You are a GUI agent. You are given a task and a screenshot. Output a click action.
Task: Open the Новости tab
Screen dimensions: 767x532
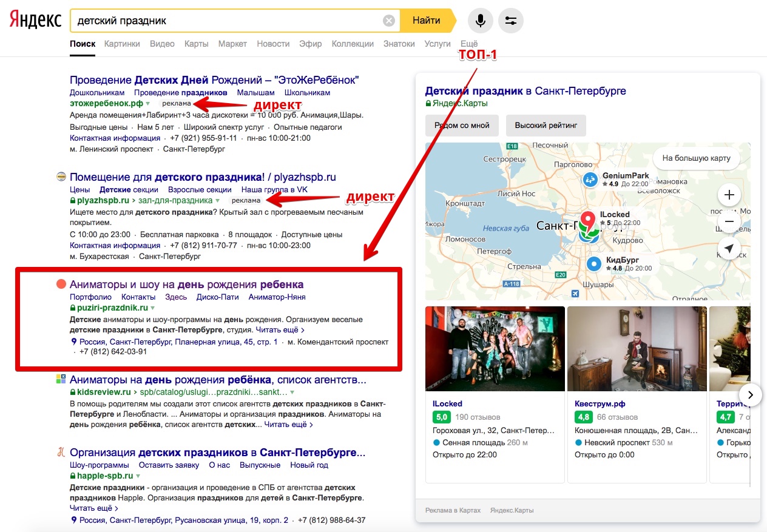[273, 44]
